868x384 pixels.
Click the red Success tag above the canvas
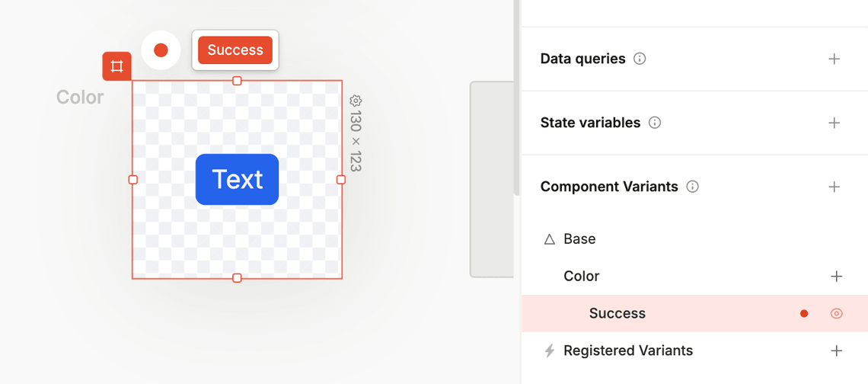235,50
